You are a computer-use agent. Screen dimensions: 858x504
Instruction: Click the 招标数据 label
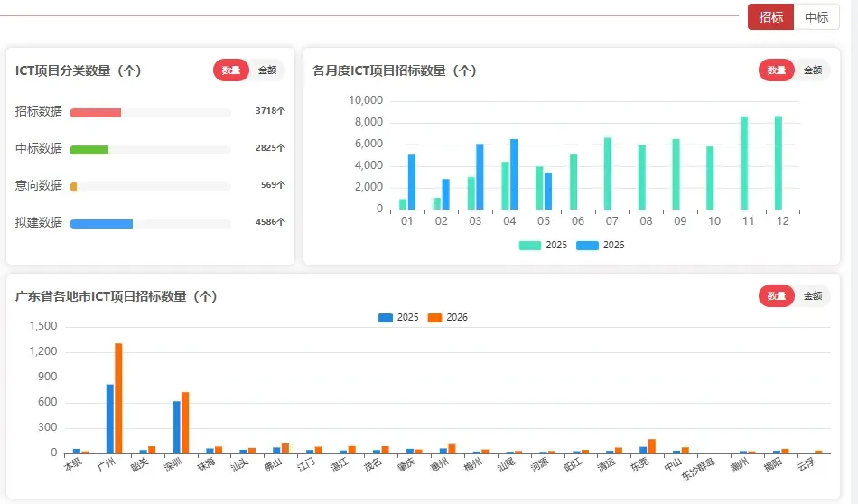(x=38, y=111)
